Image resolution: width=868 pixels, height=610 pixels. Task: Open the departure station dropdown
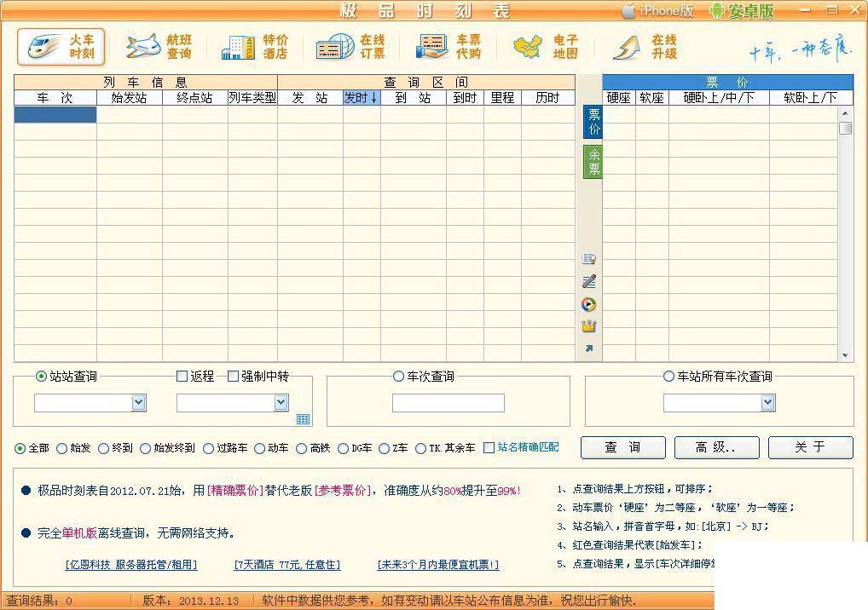[x=138, y=403]
